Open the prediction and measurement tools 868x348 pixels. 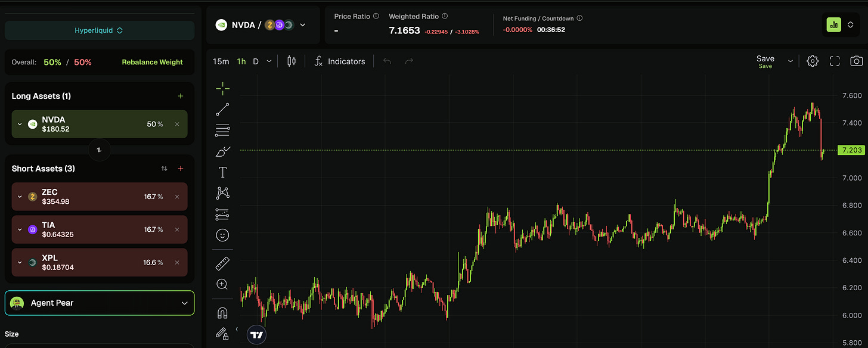pyautogui.click(x=222, y=214)
